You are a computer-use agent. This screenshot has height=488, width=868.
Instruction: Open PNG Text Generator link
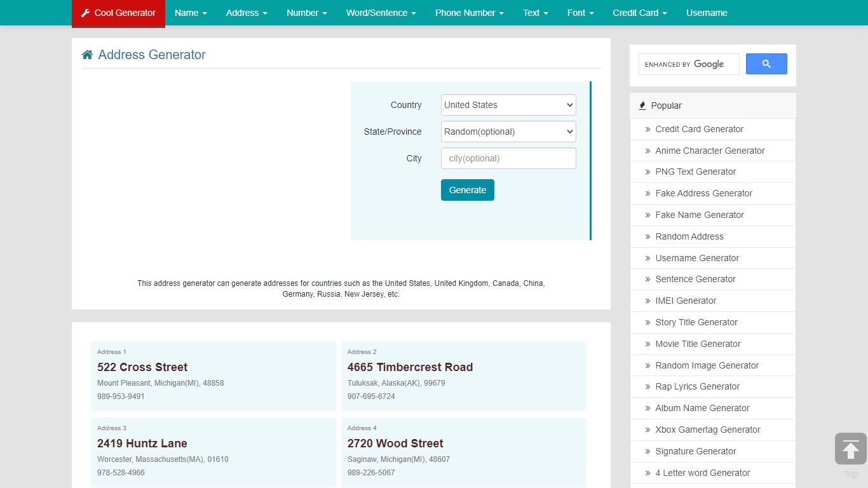tap(696, 172)
